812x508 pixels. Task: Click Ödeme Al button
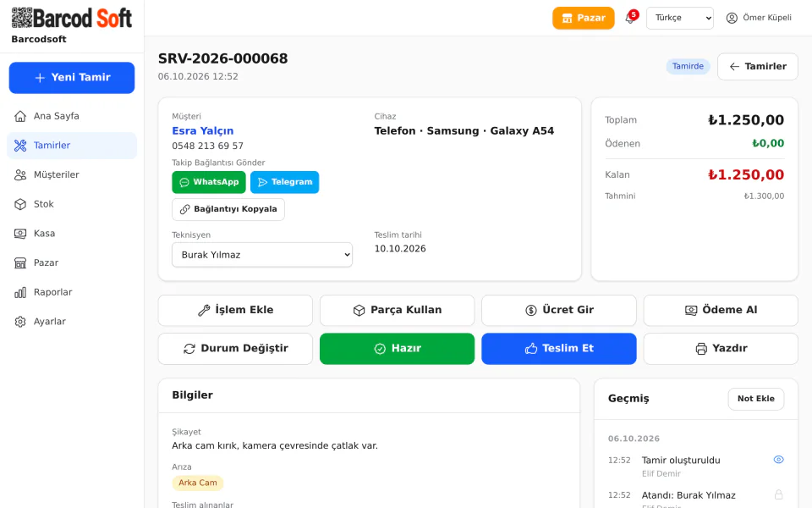click(x=721, y=310)
